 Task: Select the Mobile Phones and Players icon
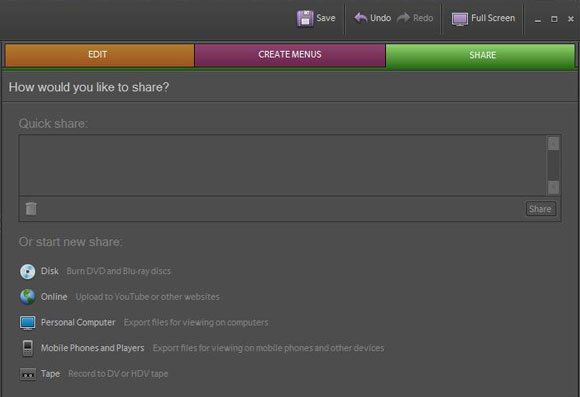[x=28, y=348]
